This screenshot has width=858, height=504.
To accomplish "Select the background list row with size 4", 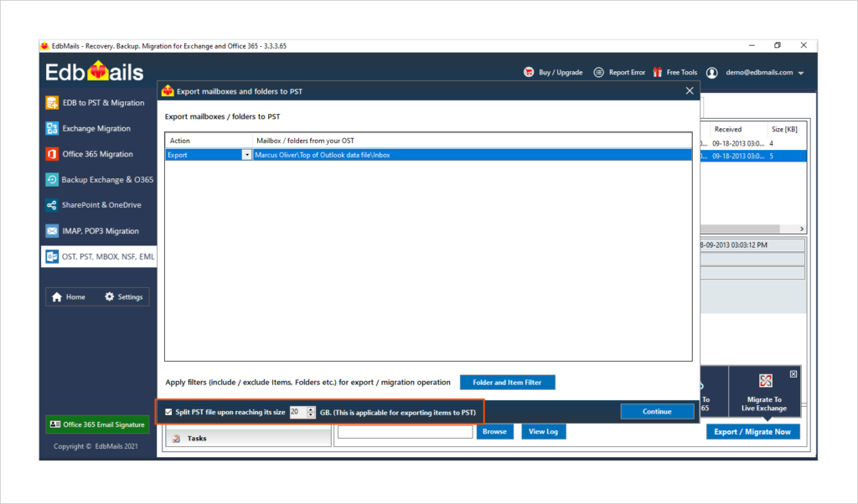I will [753, 144].
